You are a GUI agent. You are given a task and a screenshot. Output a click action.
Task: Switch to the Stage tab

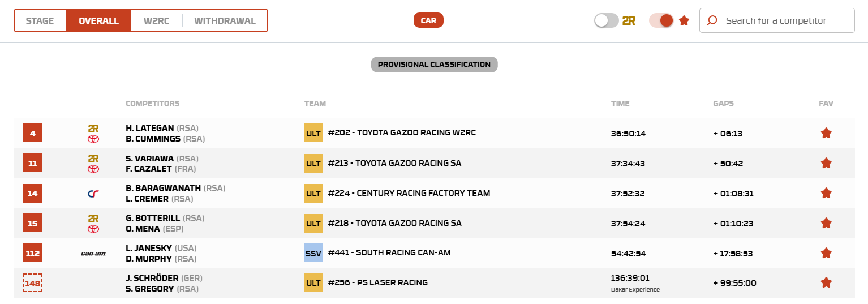[40, 20]
